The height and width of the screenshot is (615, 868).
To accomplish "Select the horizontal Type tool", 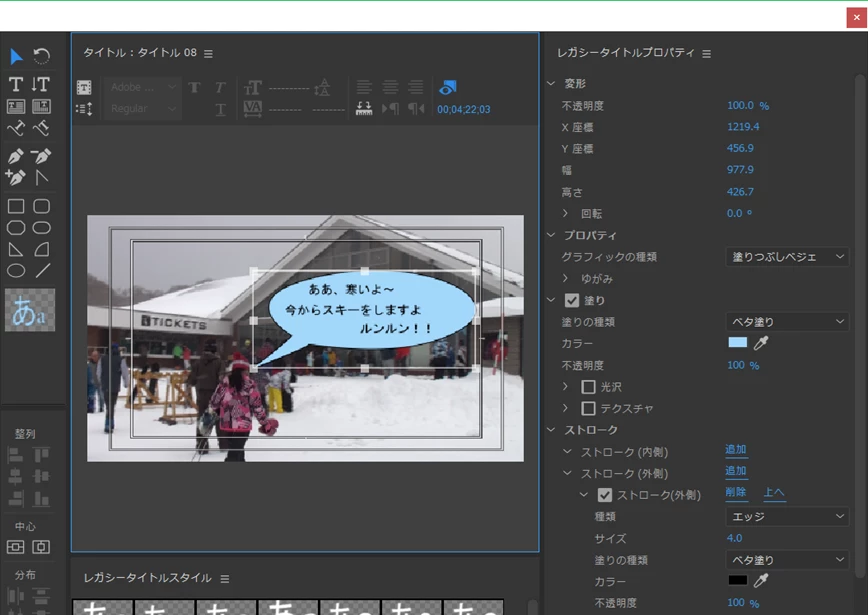I will [x=16, y=84].
